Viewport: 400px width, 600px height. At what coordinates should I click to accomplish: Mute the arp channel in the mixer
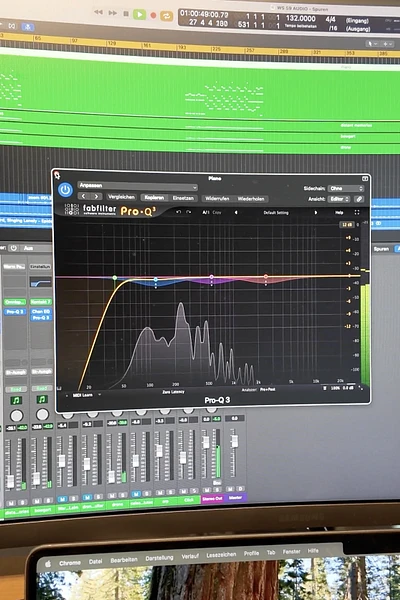click(160, 492)
